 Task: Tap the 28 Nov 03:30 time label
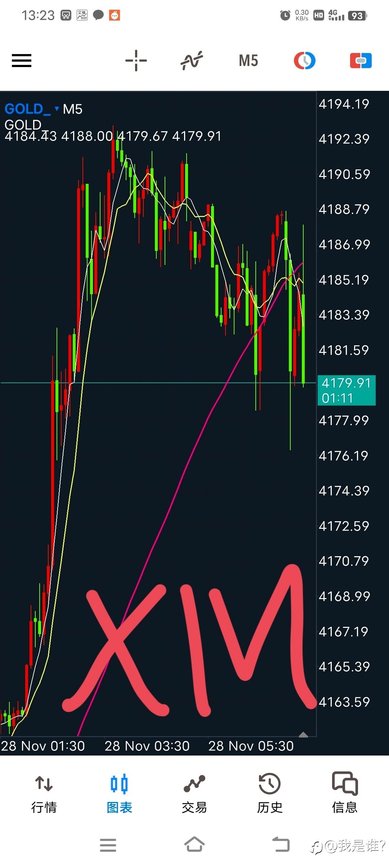coord(147,746)
